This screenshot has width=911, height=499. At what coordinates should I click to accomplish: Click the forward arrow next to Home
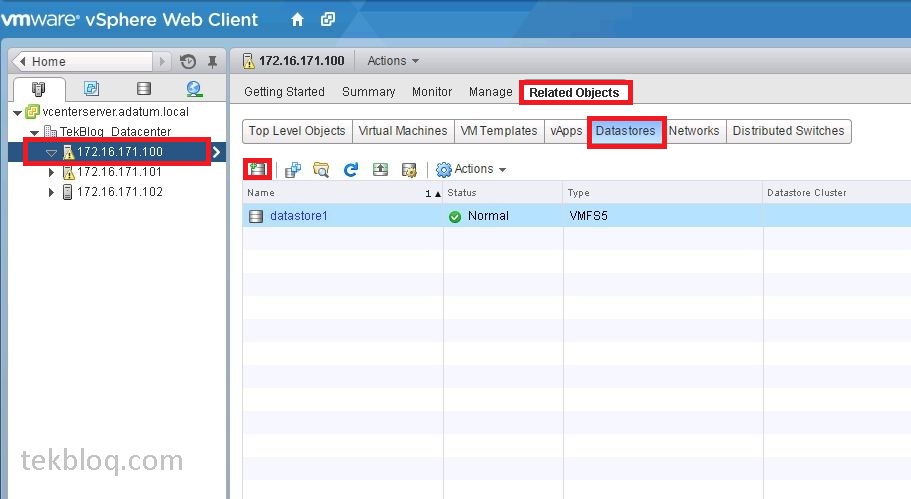pos(162,61)
